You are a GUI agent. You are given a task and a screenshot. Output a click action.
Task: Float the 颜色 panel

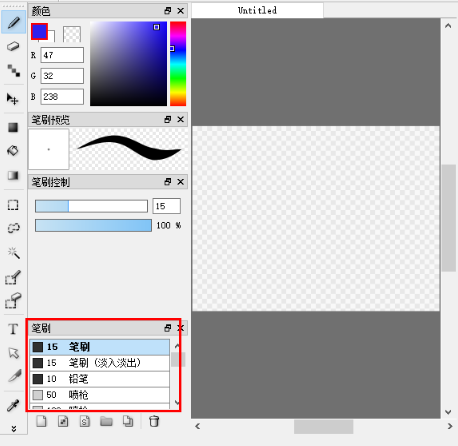168,11
